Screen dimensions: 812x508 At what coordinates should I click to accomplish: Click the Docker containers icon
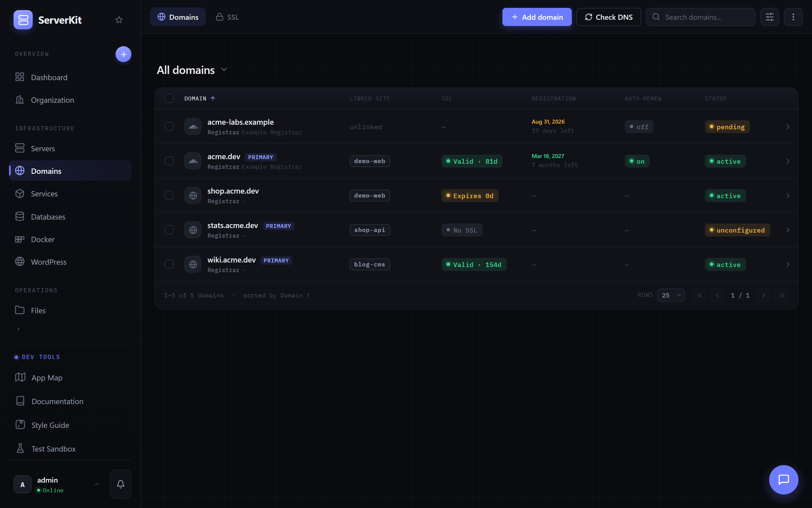(20, 239)
